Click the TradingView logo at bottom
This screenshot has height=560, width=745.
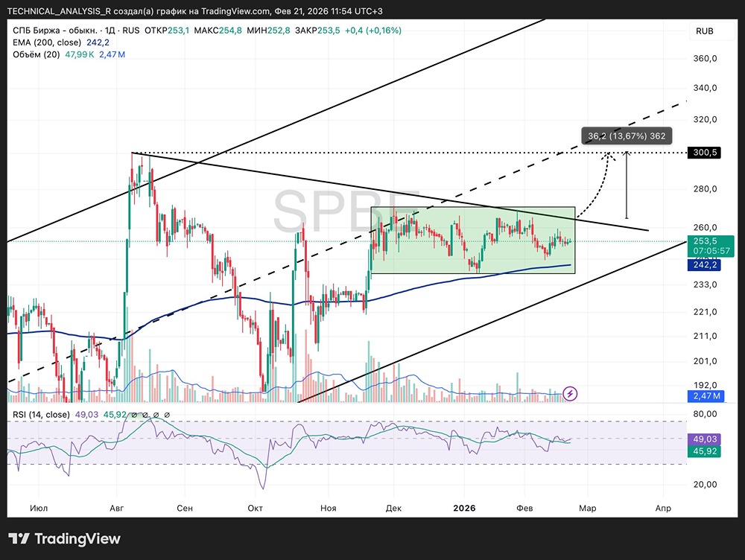(64, 538)
